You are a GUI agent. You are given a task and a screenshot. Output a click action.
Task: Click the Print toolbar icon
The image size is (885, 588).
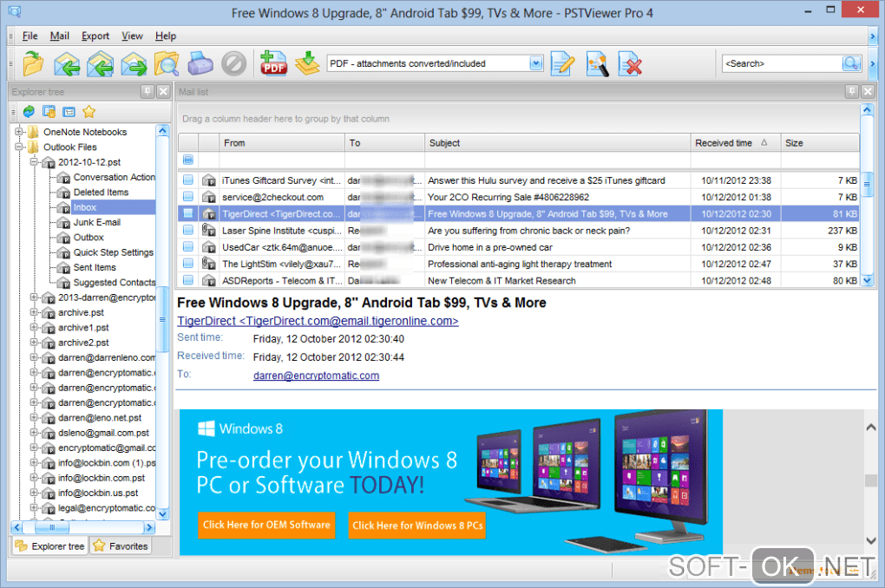[x=200, y=63]
